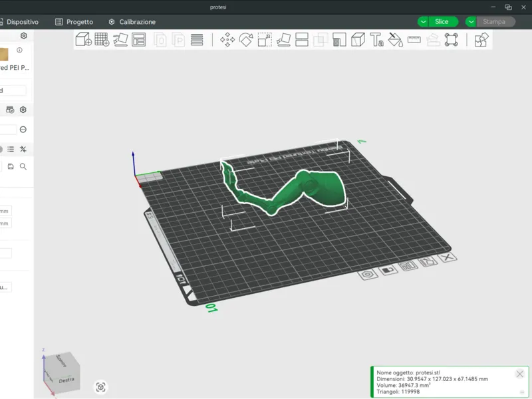Click the sidebar button ending in 'u...'
The width and height of the screenshot is (532, 399).
tap(6, 287)
